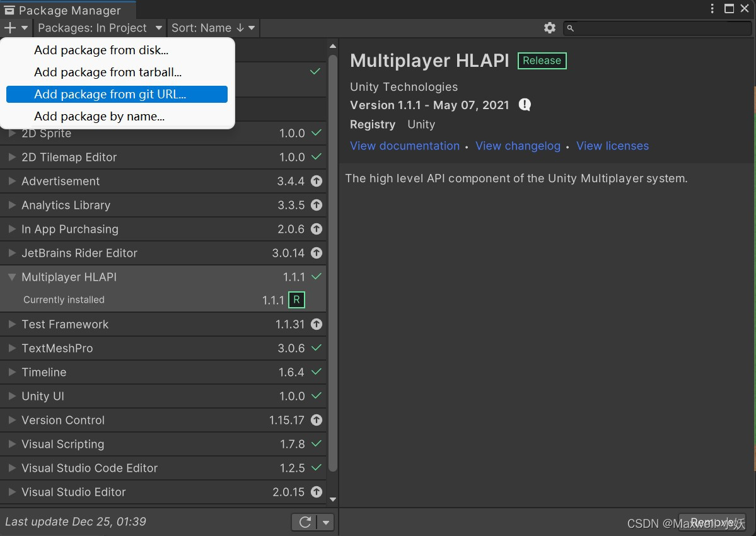Open View changelog link
This screenshot has height=536, width=756.
click(518, 146)
